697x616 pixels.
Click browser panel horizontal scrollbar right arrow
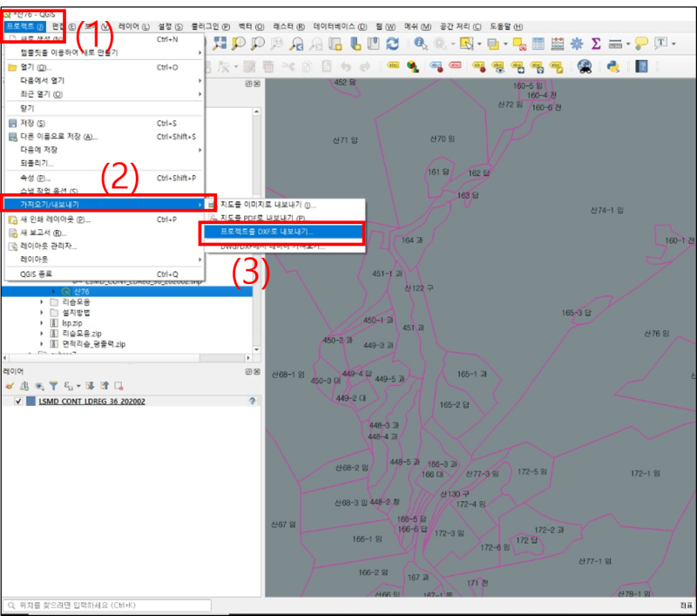tap(248, 358)
